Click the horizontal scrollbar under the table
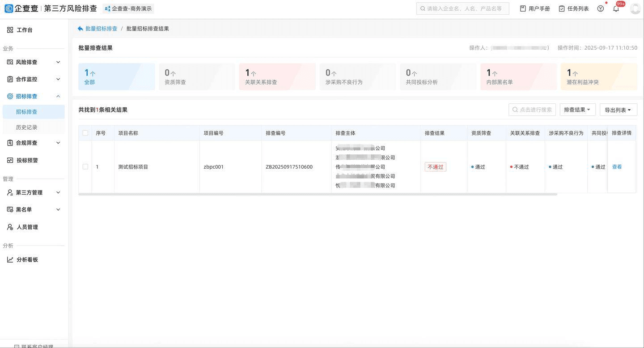 click(x=318, y=195)
